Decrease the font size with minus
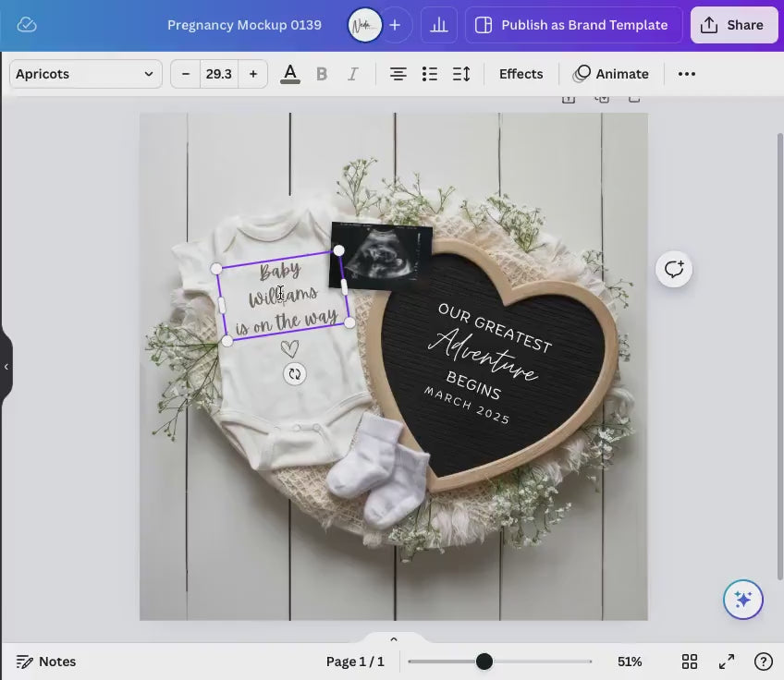The width and height of the screenshot is (784, 680). tap(186, 74)
